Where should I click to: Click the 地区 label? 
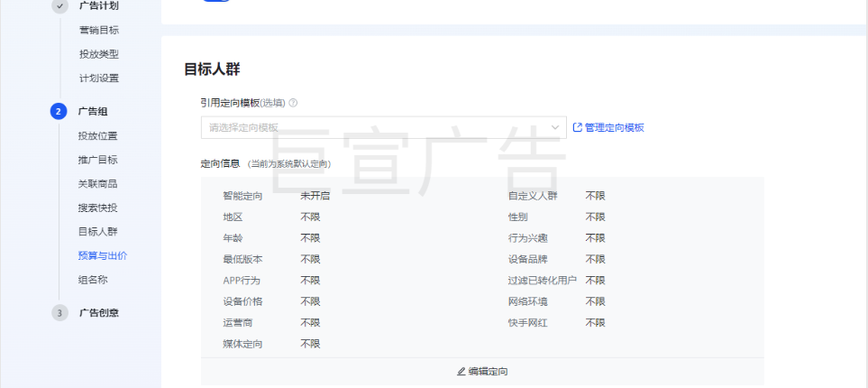pyautogui.click(x=233, y=217)
